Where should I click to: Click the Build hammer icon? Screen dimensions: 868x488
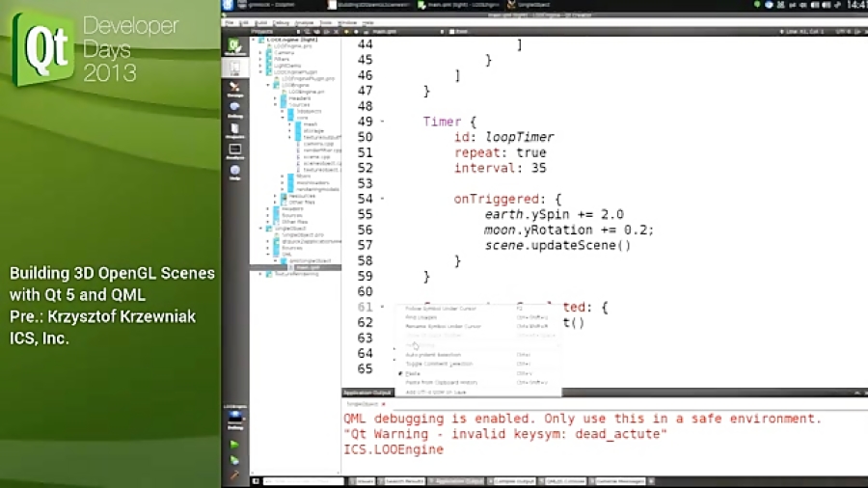[x=234, y=474]
